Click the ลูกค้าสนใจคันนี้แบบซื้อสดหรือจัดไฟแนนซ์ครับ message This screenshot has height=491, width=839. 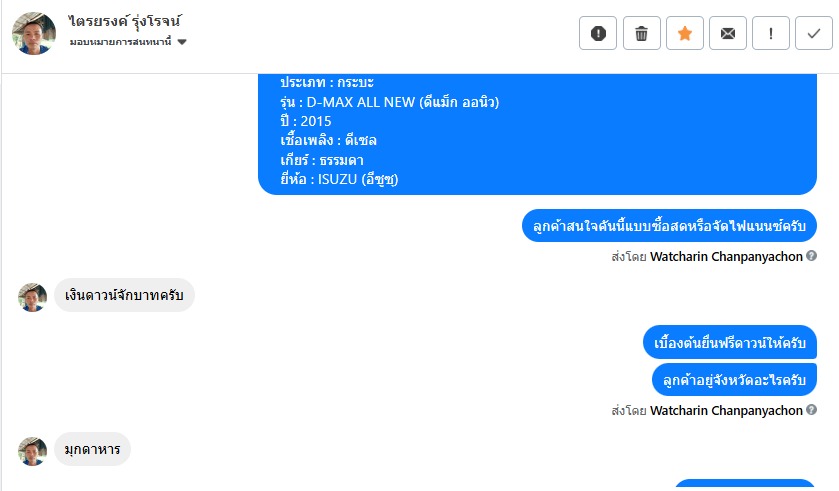point(669,226)
